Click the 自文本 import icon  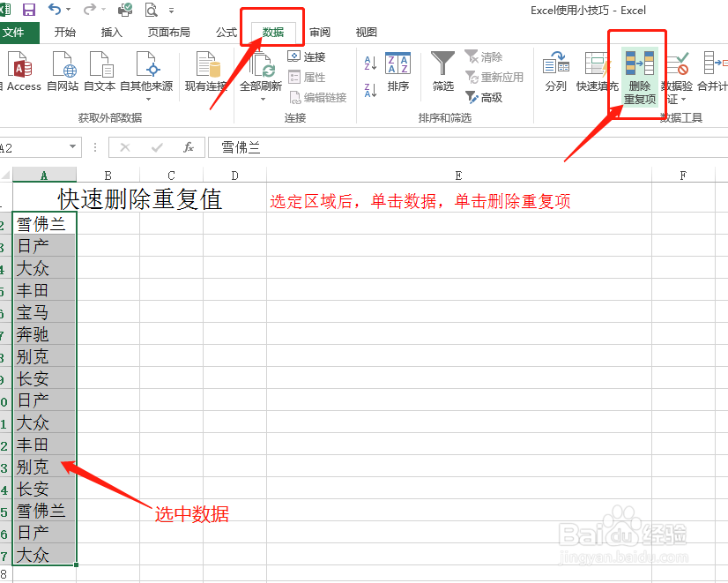[100, 71]
